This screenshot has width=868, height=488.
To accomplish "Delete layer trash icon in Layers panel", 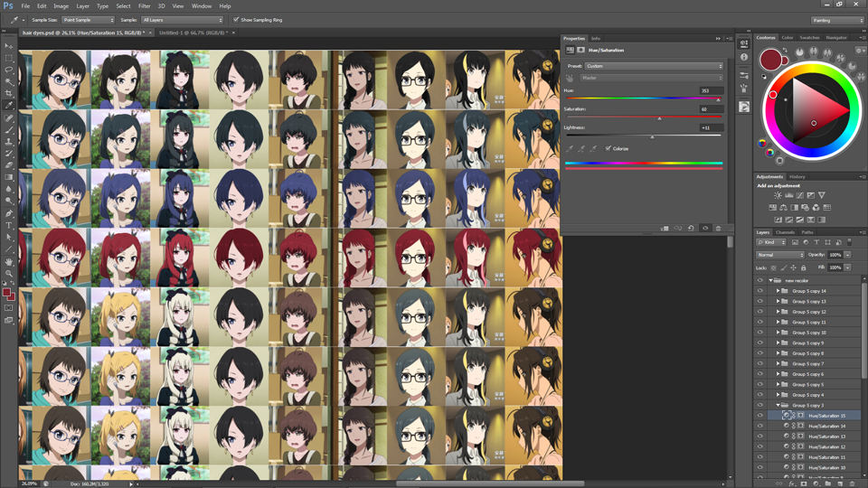I will click(x=852, y=483).
